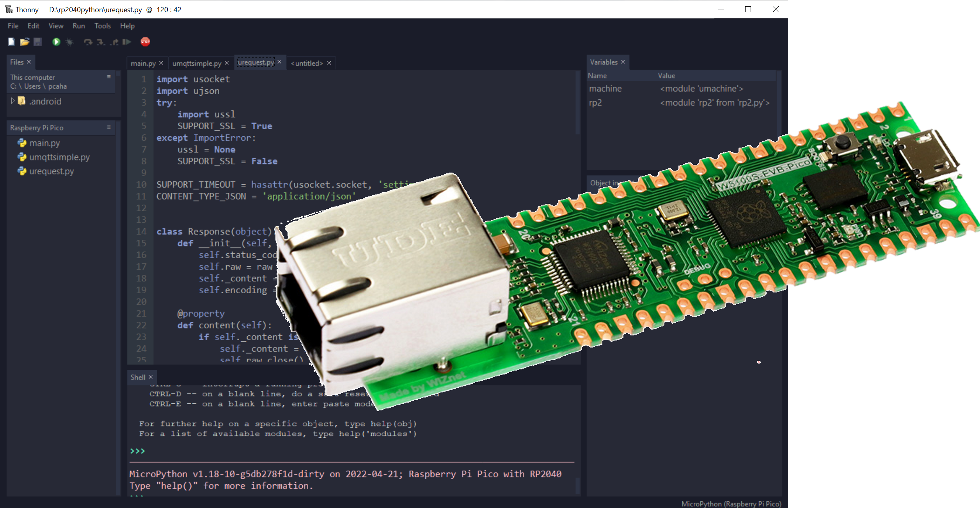
Task: Select the Variables panel tab
Action: pyautogui.click(x=604, y=62)
